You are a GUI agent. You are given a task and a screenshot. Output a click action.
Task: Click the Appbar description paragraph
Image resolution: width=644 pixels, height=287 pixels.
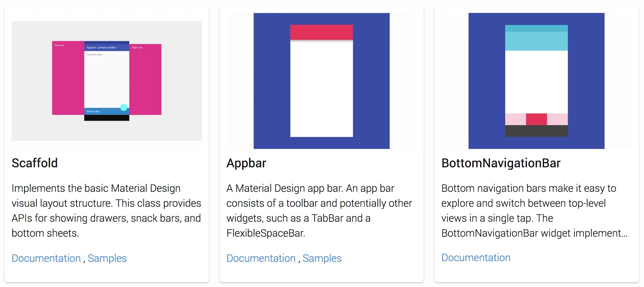[x=320, y=211]
